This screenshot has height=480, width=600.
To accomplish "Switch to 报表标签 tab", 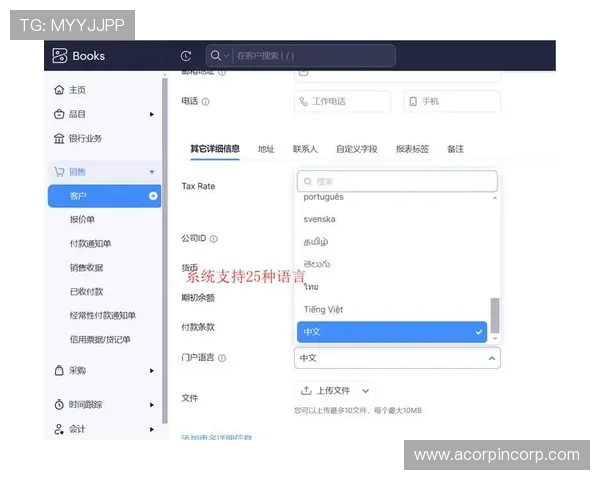I will point(412,149).
